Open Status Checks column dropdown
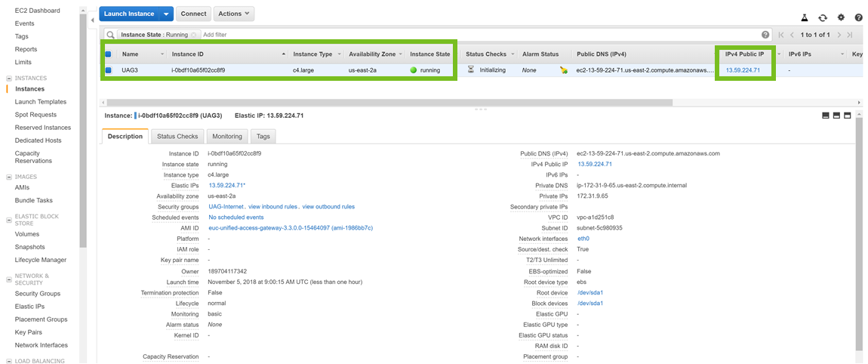 tap(512, 54)
